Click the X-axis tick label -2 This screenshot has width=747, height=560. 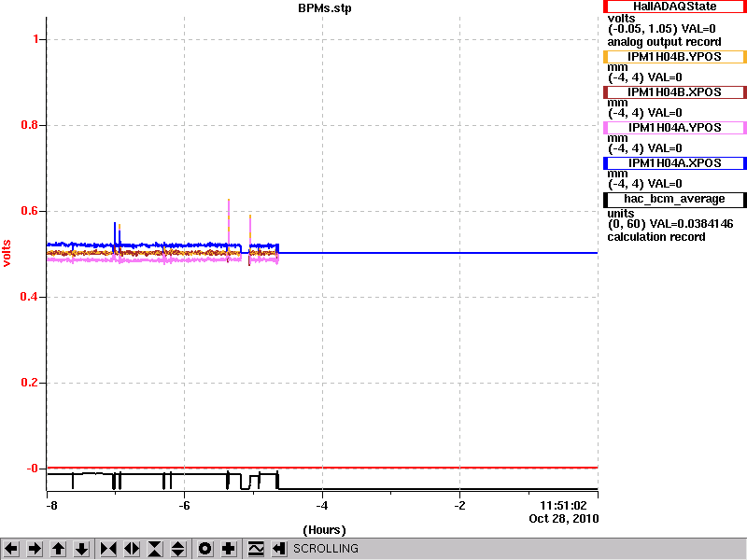(459, 506)
